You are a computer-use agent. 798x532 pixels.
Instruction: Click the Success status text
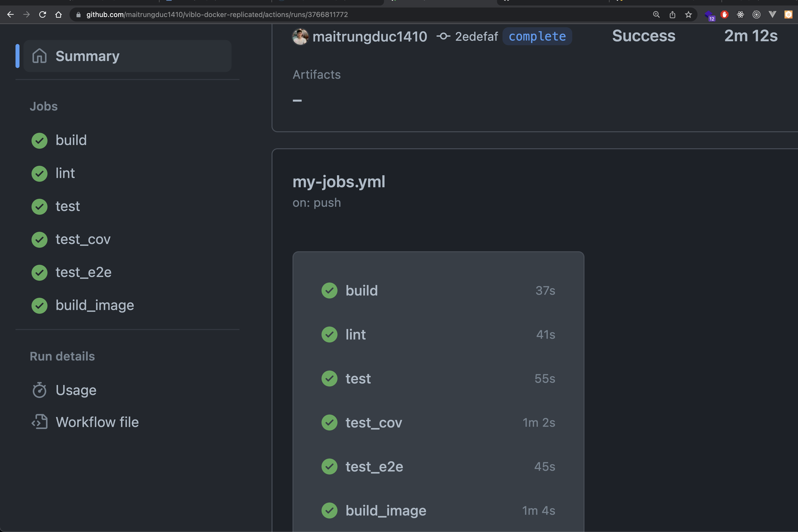(x=643, y=36)
